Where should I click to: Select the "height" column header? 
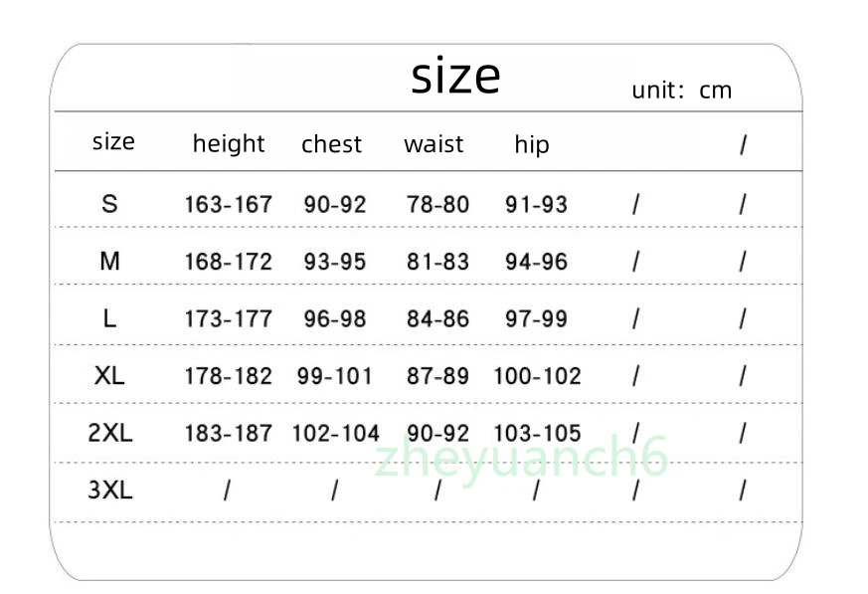229,144
